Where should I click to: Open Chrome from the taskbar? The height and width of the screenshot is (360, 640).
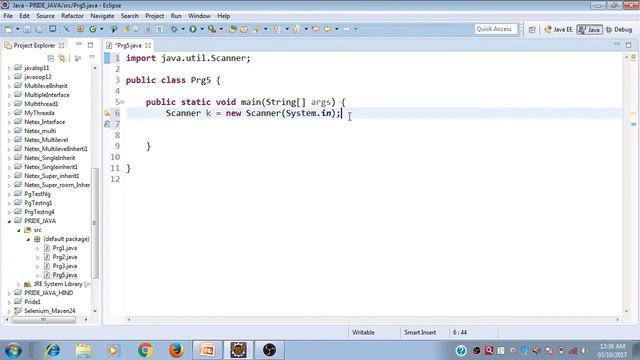(x=145, y=350)
